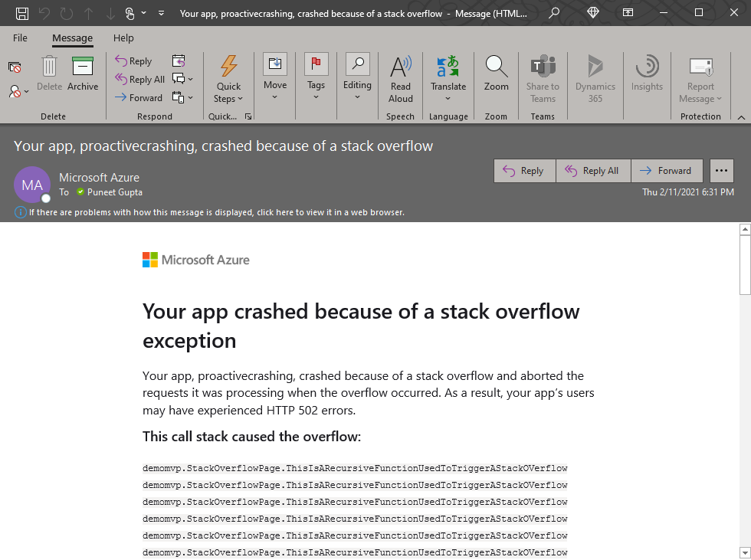Open the Tags gallery

(x=316, y=76)
